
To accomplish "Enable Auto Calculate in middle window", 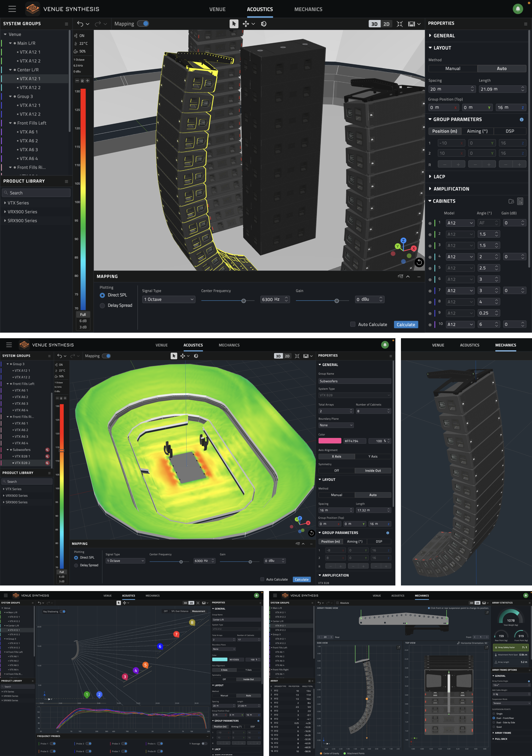I will pos(262,579).
